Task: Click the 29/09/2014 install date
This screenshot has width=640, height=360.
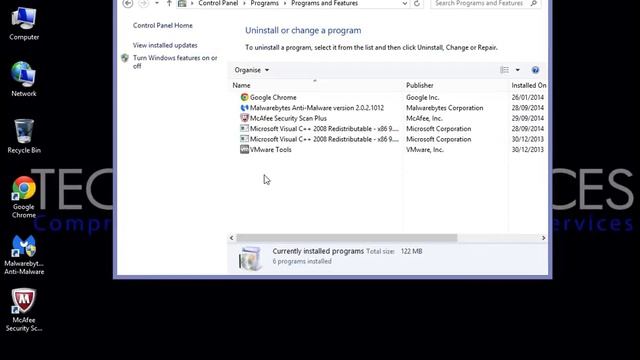Action: pos(527,118)
